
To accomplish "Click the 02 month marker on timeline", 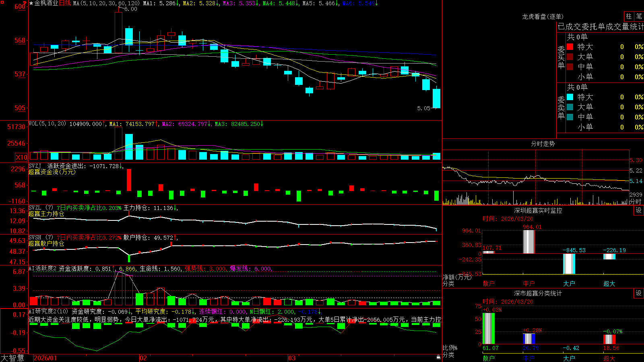I will tap(143, 358).
